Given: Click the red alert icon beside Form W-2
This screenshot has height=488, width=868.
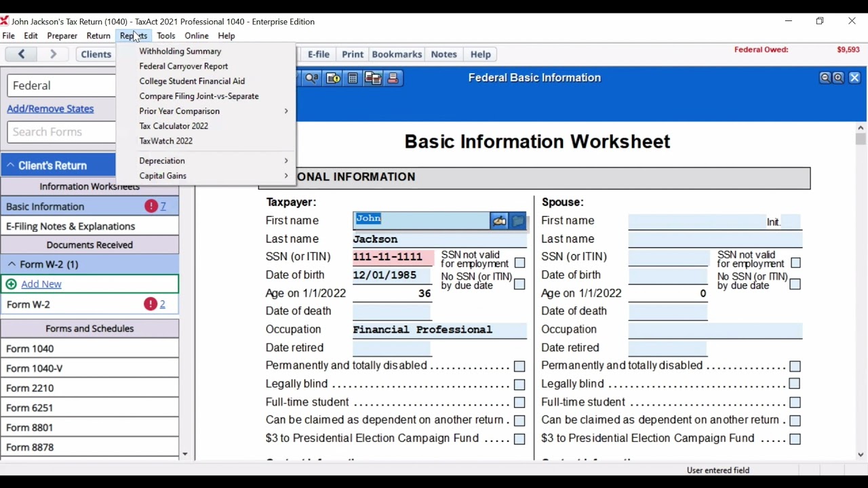Looking at the screenshot, I should tap(150, 304).
